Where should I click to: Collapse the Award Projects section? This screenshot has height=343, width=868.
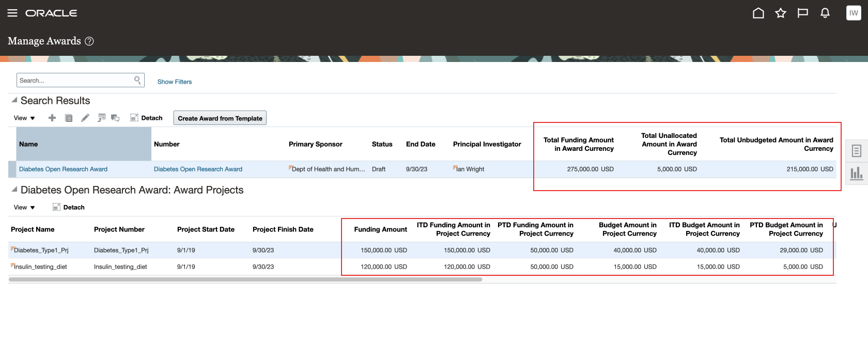(x=14, y=190)
